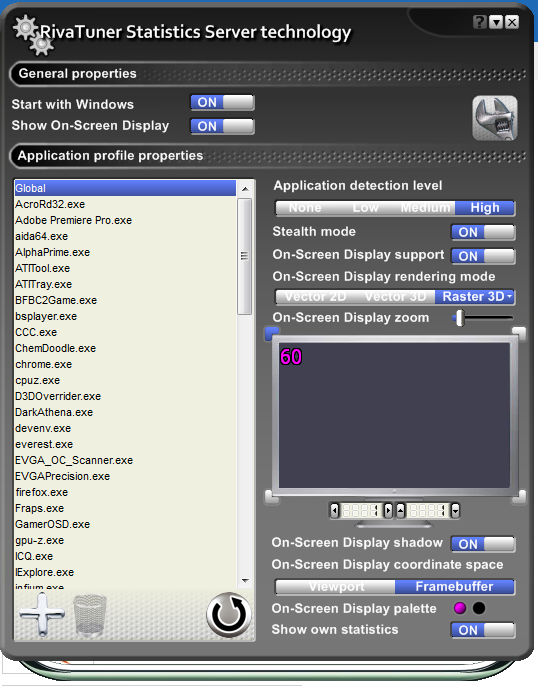
Task: Click the trash can delete profile icon
Action: (x=90, y=615)
